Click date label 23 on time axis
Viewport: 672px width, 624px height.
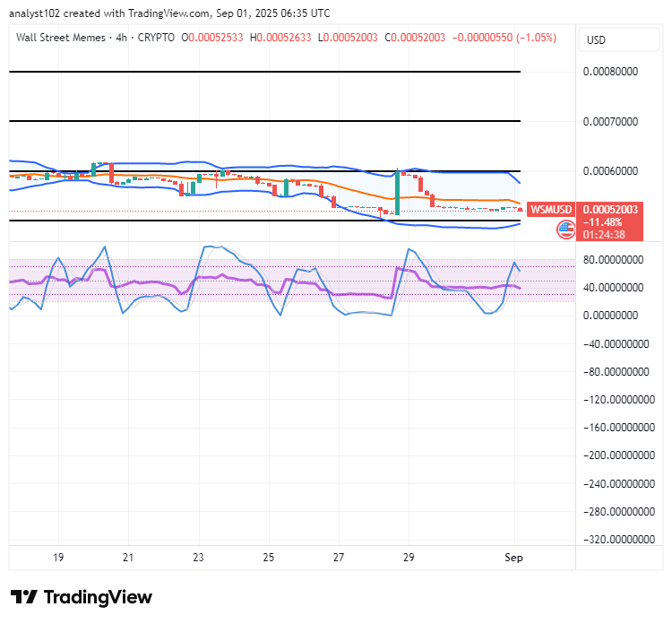click(x=198, y=558)
